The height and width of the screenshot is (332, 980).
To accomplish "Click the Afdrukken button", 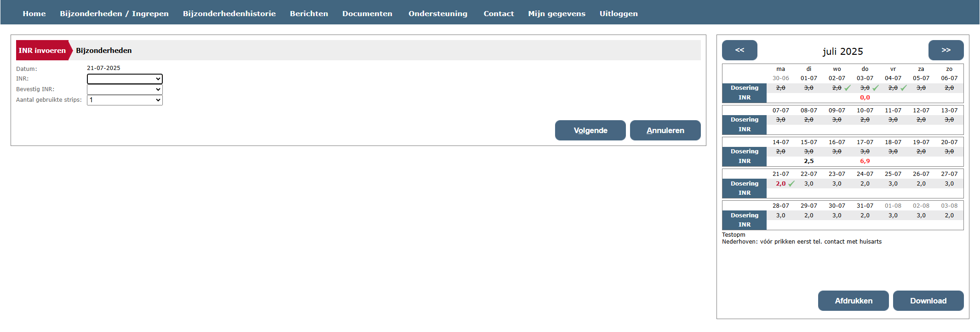I will (x=854, y=301).
